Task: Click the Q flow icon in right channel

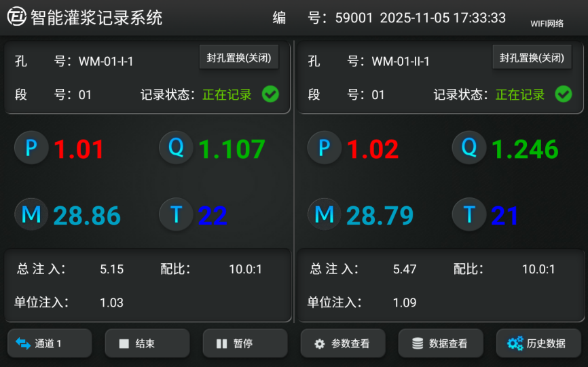Action: coord(469,148)
